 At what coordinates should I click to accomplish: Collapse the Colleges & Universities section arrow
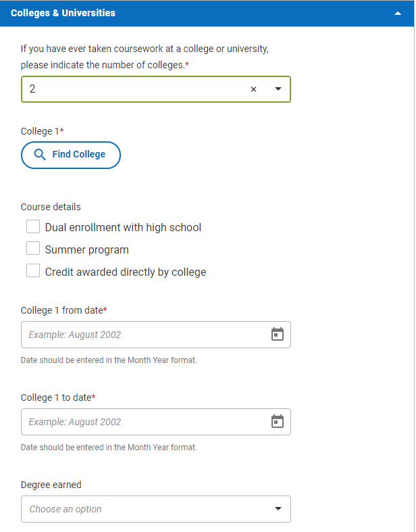pos(398,14)
